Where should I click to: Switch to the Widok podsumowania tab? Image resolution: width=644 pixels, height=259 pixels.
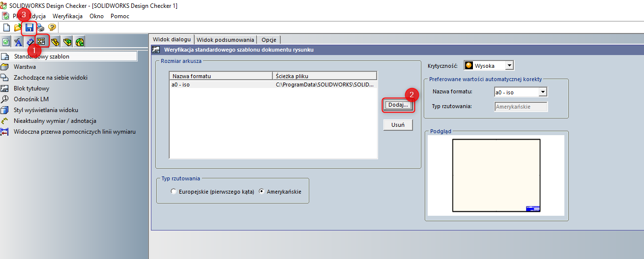[x=225, y=40]
